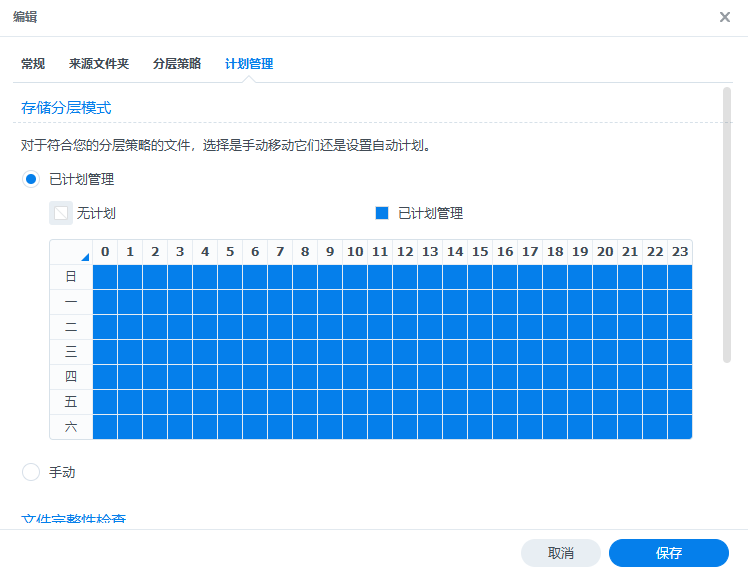Click the 日 (Sunday) row header
This screenshot has height=575, width=748.
71,277
